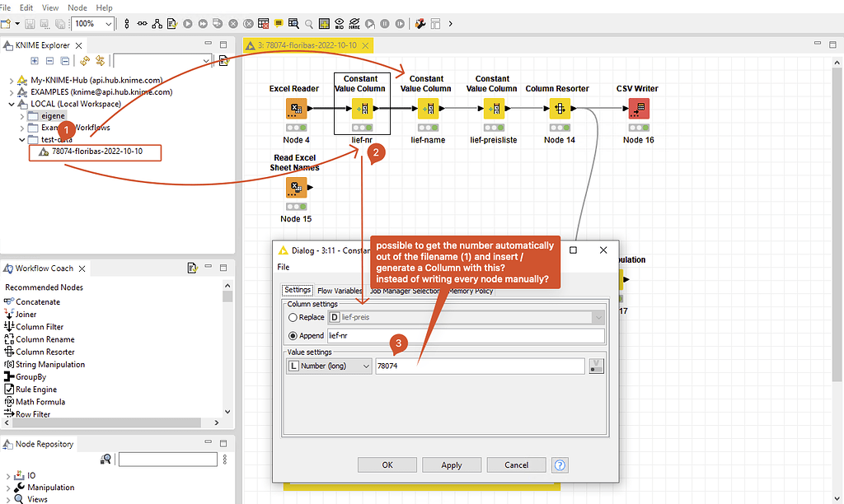Click the search magnifier icon in the toolbar
844x504 pixels.
(x=309, y=23)
